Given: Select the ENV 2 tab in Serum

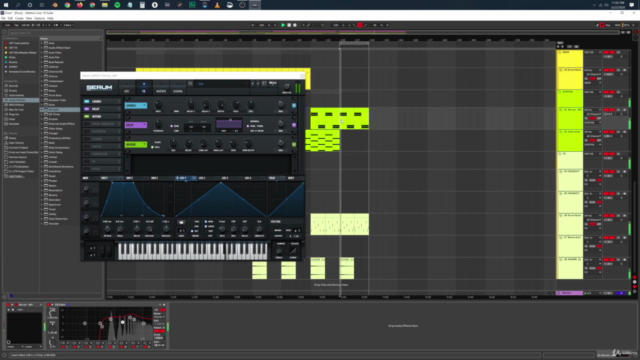Looking at the screenshot, I should (x=129, y=178).
